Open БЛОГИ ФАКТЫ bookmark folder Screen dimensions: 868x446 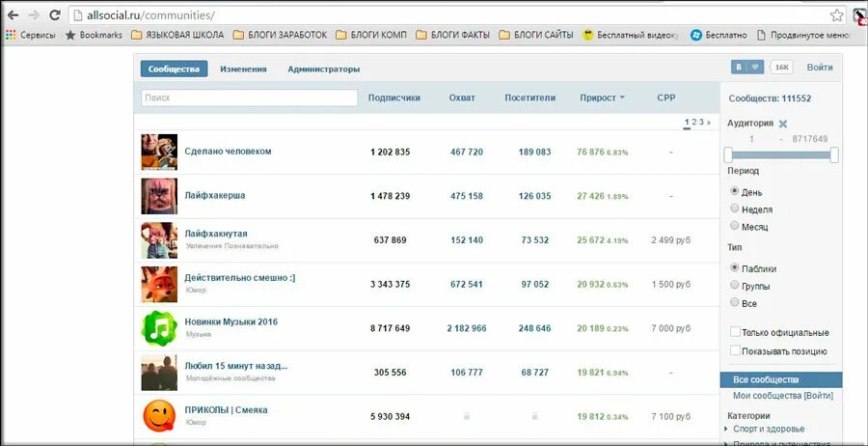(453, 35)
